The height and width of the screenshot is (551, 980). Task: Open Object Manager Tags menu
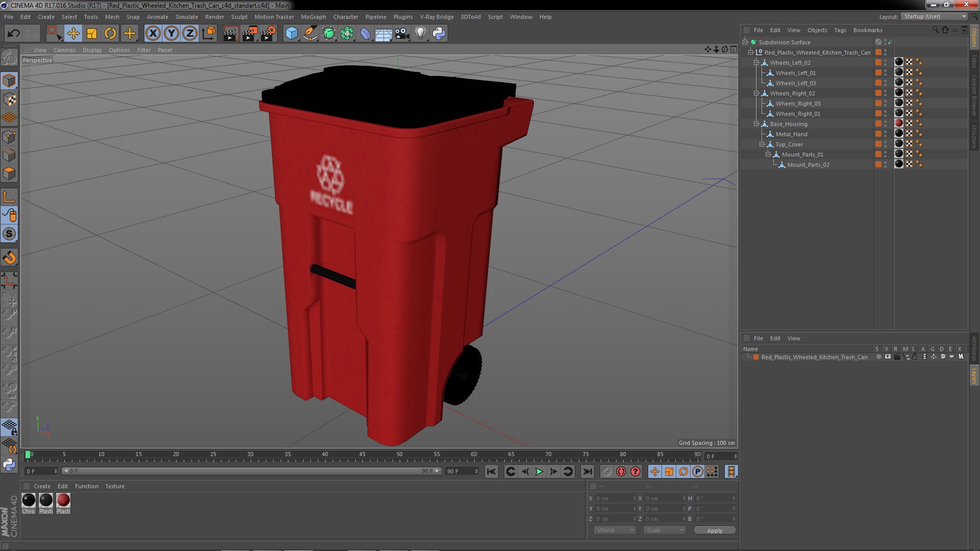point(840,30)
